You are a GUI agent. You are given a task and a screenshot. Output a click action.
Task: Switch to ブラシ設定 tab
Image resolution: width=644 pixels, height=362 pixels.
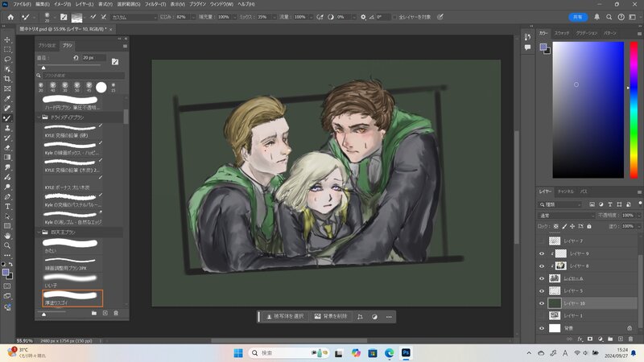click(47, 46)
